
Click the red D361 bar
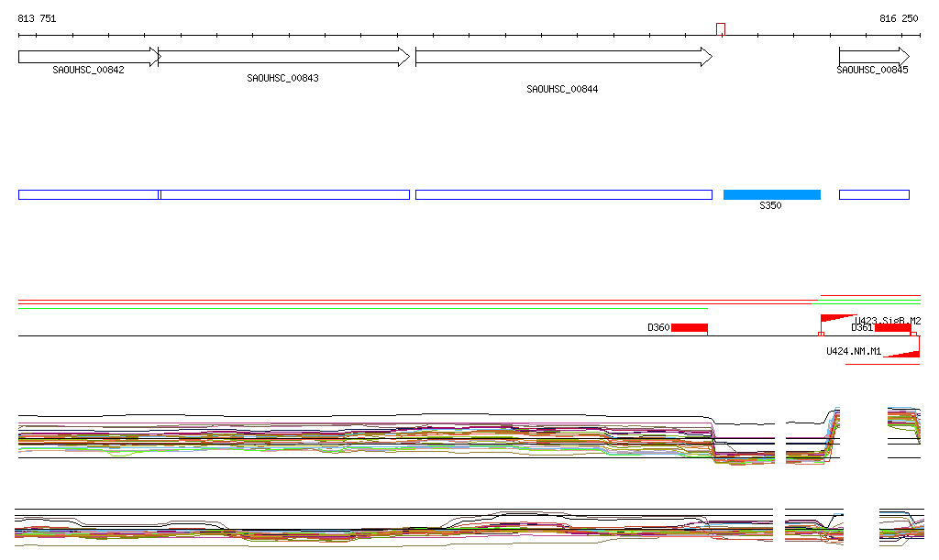pyautogui.click(x=892, y=327)
